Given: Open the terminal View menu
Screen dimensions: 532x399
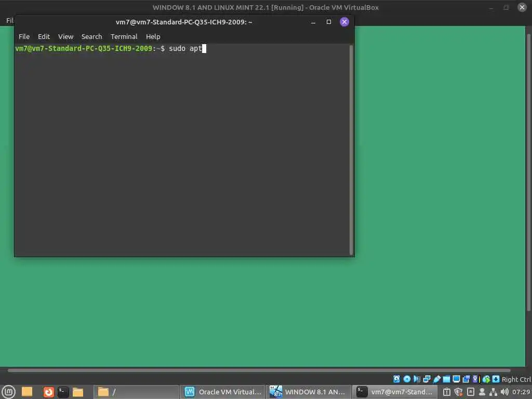Looking at the screenshot, I should point(65,37).
